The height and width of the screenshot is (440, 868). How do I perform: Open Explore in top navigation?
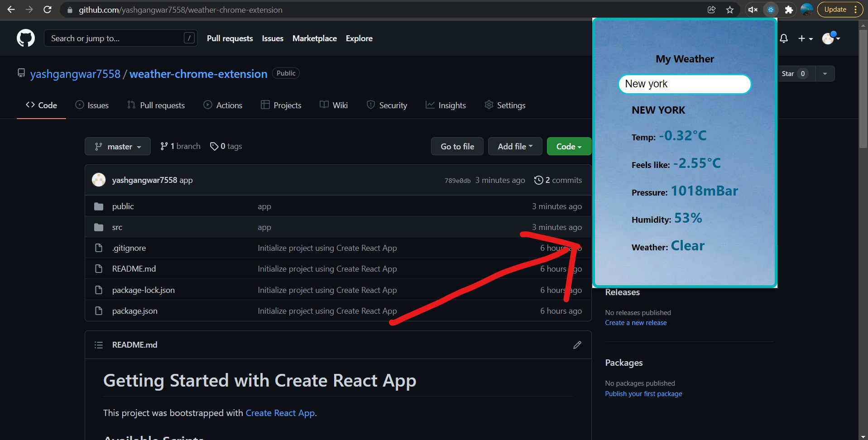(359, 38)
